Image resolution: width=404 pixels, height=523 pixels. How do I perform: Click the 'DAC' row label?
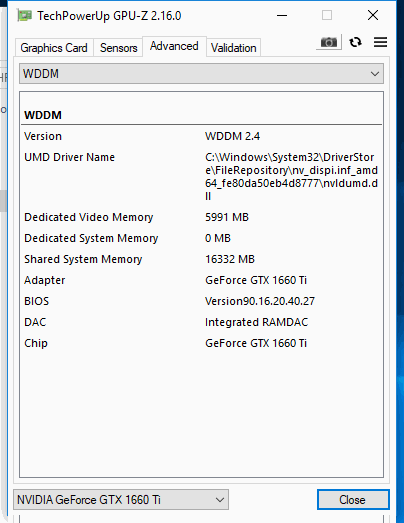tap(35, 322)
